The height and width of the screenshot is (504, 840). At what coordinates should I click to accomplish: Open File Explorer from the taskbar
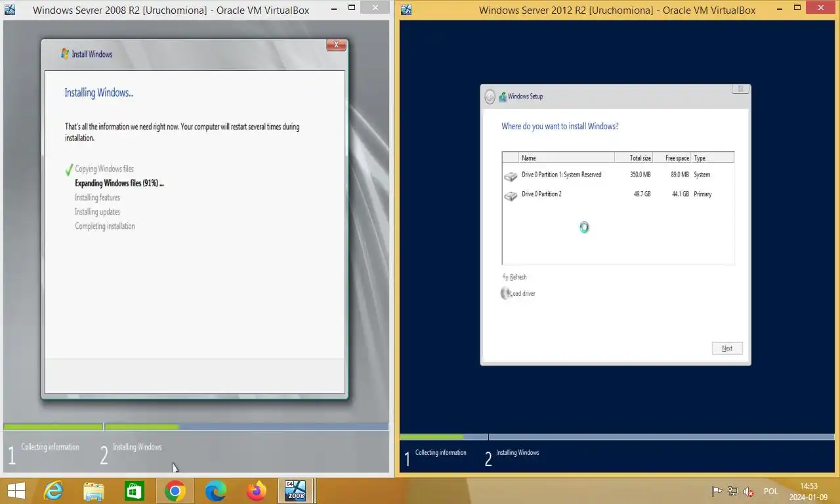point(93,491)
